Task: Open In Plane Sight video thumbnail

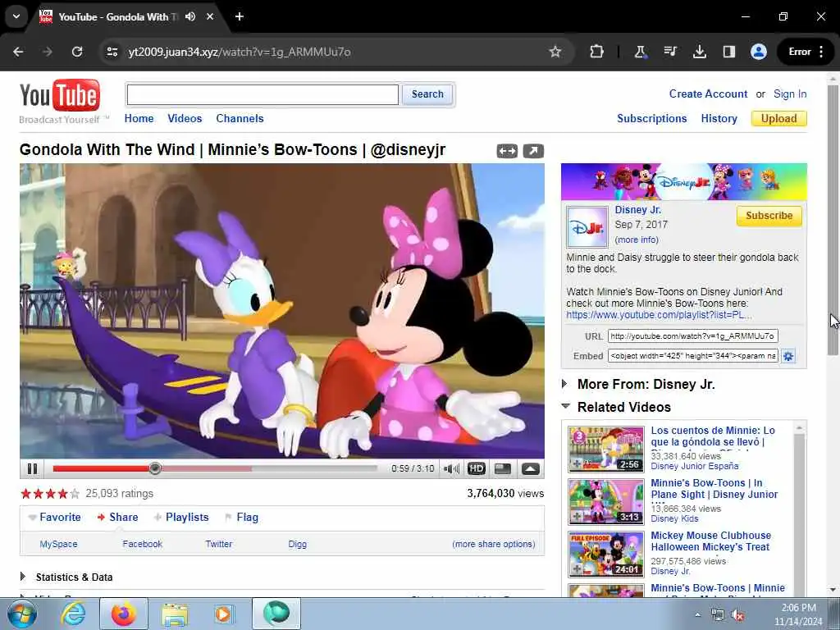Action: 606,501
